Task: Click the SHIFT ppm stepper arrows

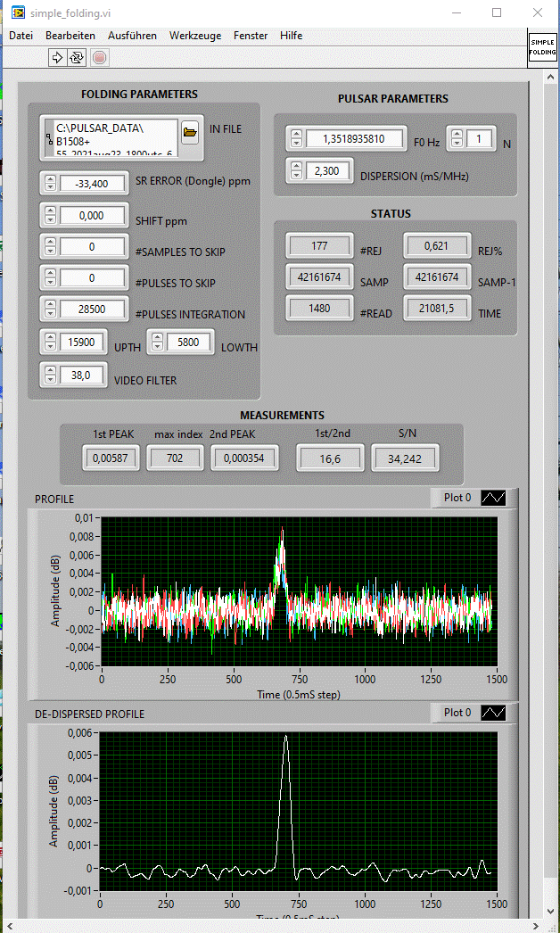Action: (x=51, y=215)
